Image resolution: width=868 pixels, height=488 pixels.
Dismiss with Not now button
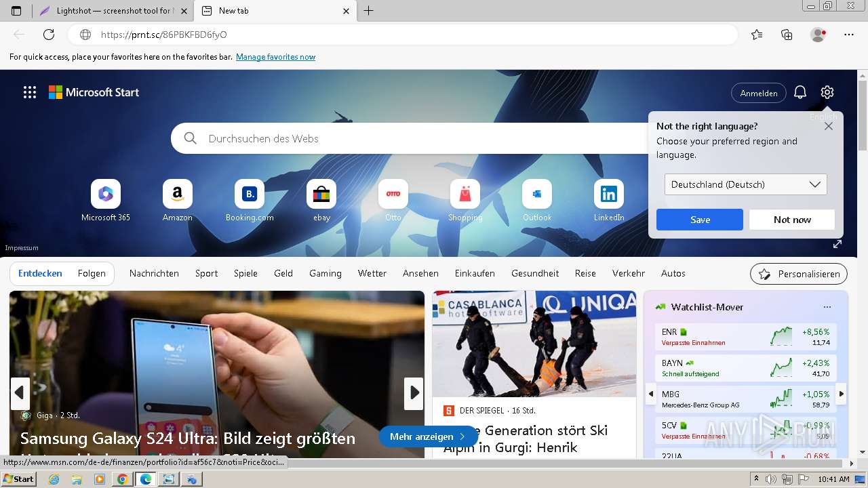click(792, 220)
